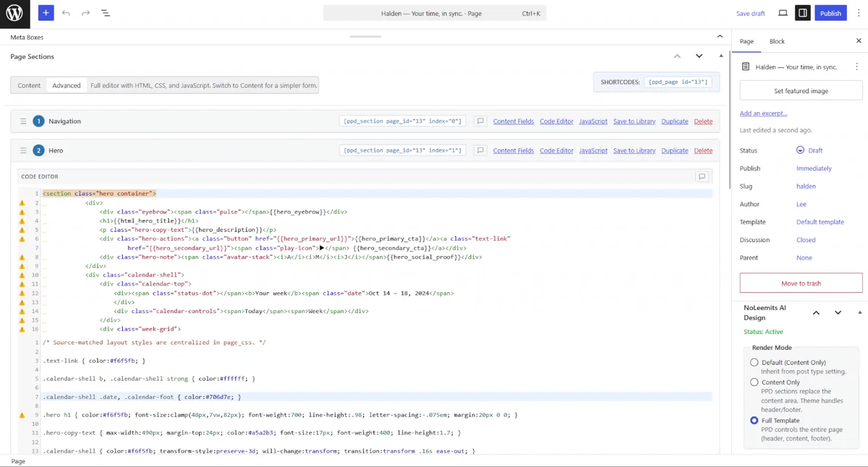Change the page author Lee
The height and width of the screenshot is (467, 868).
[801, 205]
